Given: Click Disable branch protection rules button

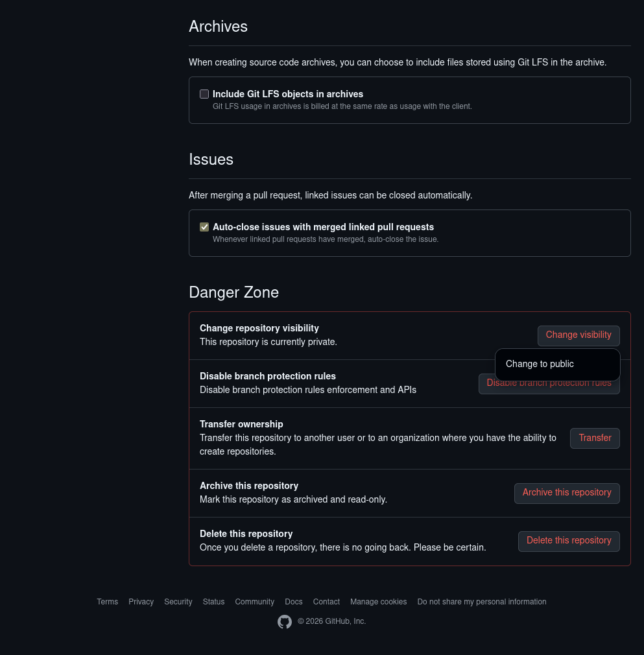Looking at the screenshot, I should [x=549, y=387].
